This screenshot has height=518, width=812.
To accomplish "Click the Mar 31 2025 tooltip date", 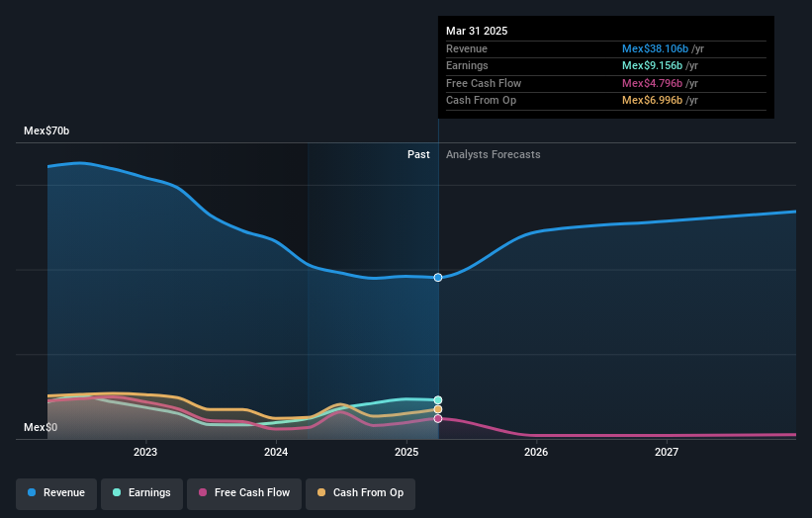I will pyautogui.click(x=477, y=31).
